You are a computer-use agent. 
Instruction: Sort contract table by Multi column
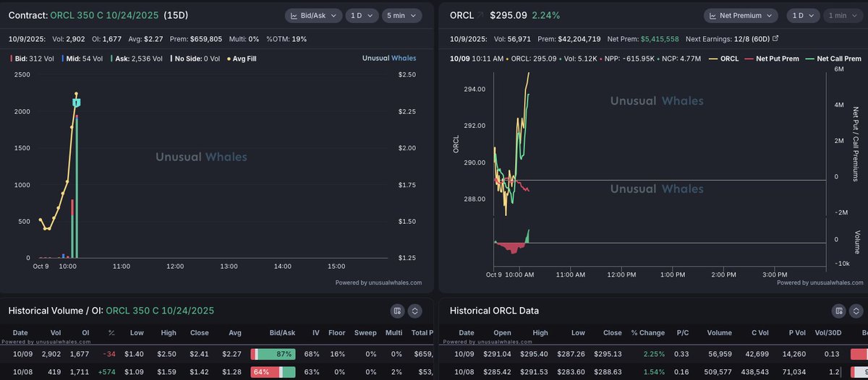393,333
